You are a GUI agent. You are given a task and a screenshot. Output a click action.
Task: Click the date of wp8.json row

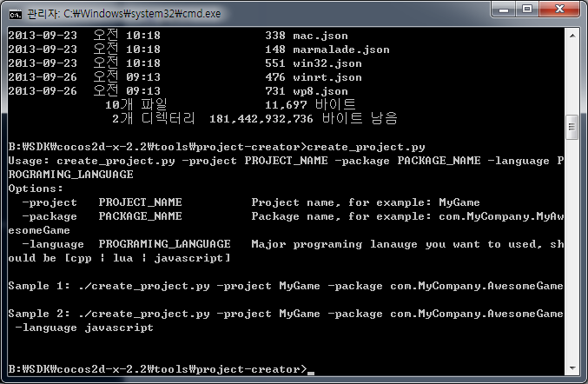point(43,91)
